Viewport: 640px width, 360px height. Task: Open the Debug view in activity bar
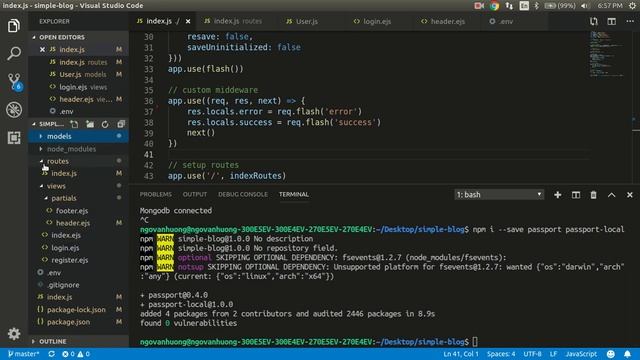click(14, 109)
